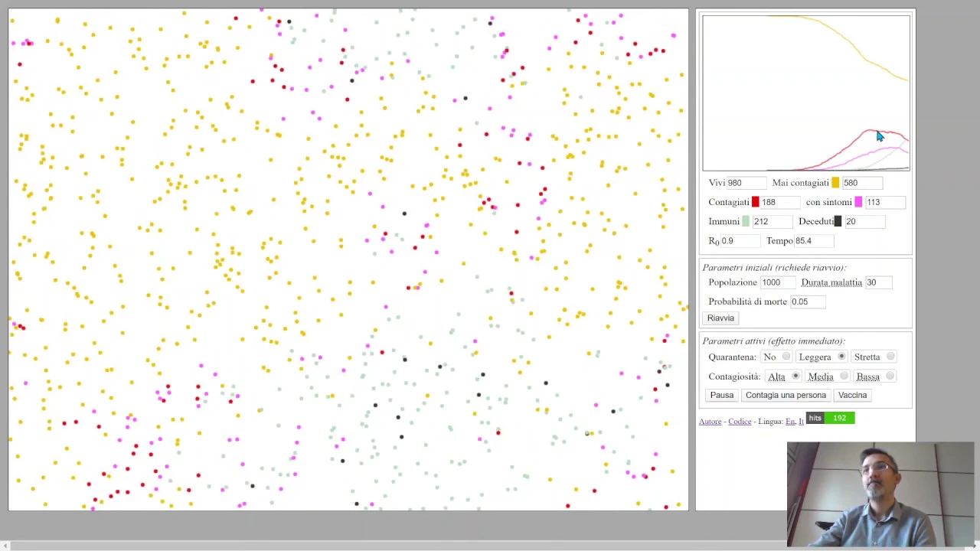Switch language to En
Image resolution: width=980 pixels, height=551 pixels.
coord(790,422)
